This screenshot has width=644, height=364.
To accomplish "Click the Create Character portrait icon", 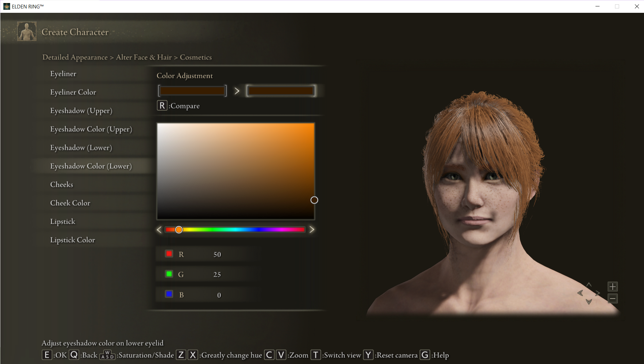I will pos(27,31).
